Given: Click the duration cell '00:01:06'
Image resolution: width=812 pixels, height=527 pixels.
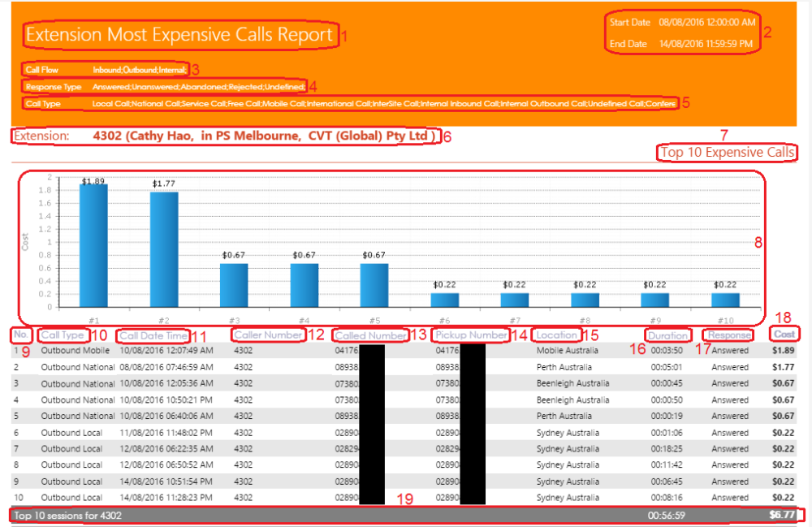Looking at the screenshot, I should [667, 433].
